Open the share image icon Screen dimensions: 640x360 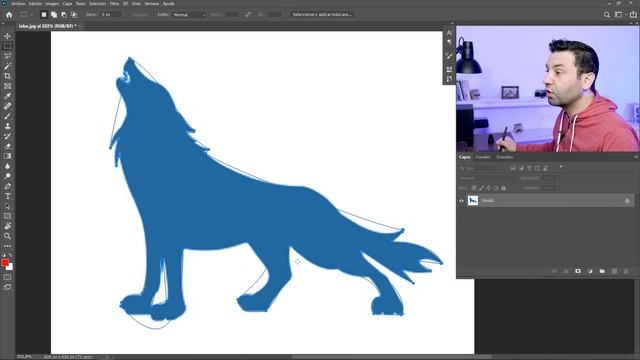[633, 15]
